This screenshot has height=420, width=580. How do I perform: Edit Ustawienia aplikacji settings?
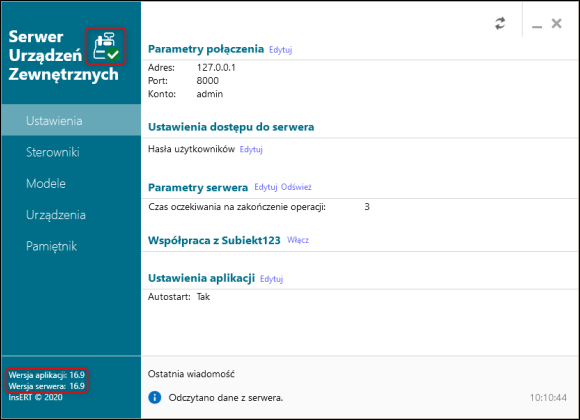272,279
